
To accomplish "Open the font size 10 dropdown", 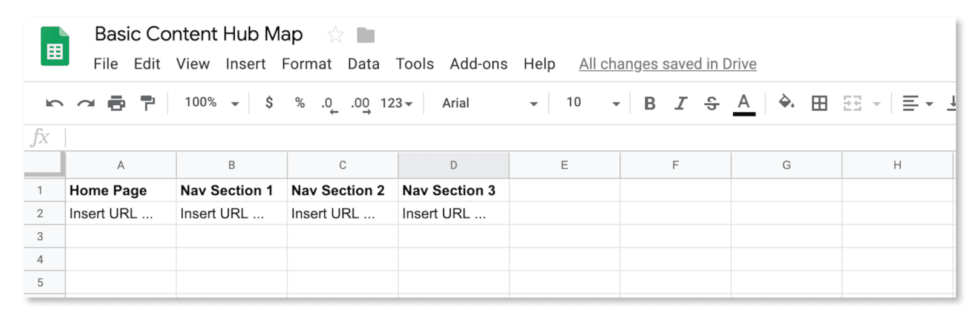I will pyautogui.click(x=593, y=103).
